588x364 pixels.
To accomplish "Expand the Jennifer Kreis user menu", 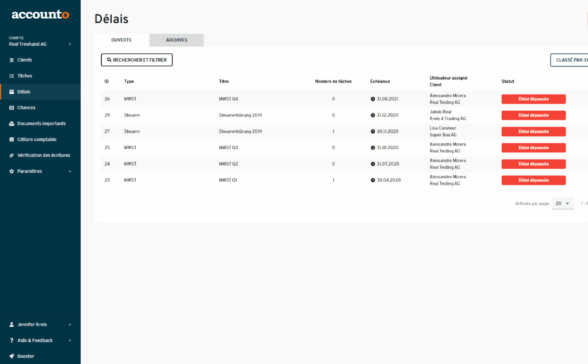I will [x=40, y=325].
